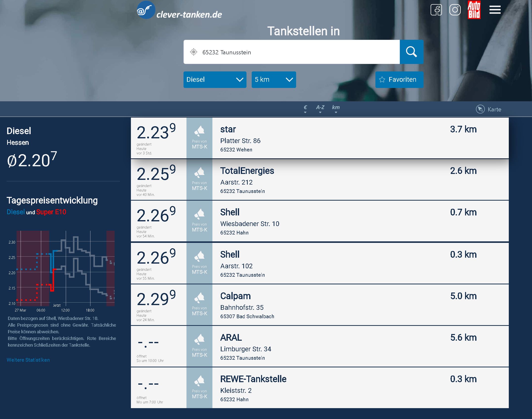Click the 2.6 km distance for TotalEnergies
Viewport: 532px width, 419px height.
463,171
